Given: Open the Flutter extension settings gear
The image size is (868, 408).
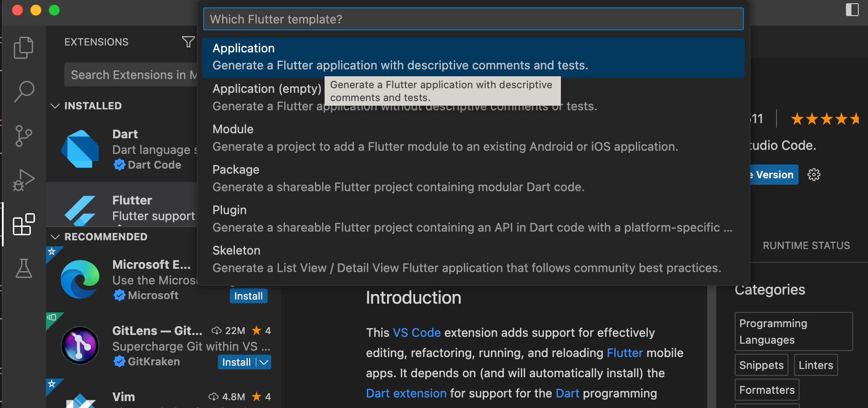Looking at the screenshot, I should tap(814, 175).
